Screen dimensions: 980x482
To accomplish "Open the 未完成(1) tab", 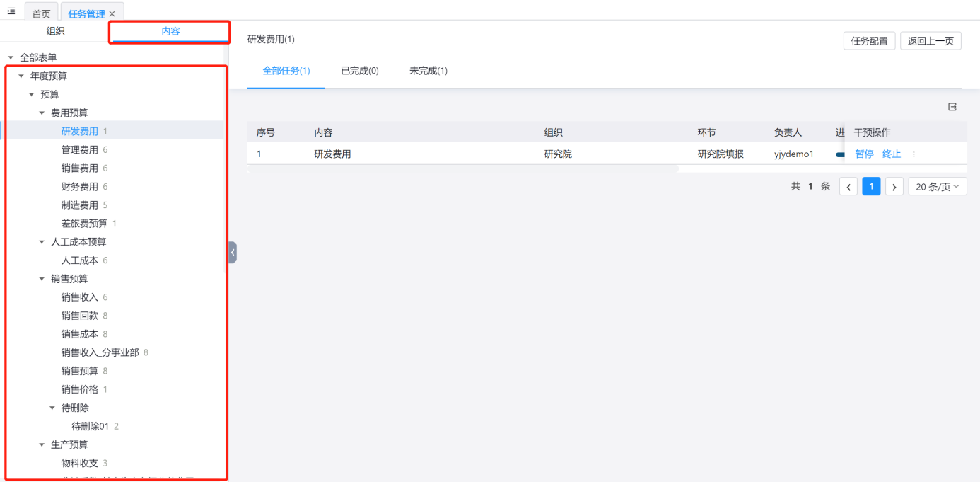I will 428,71.
